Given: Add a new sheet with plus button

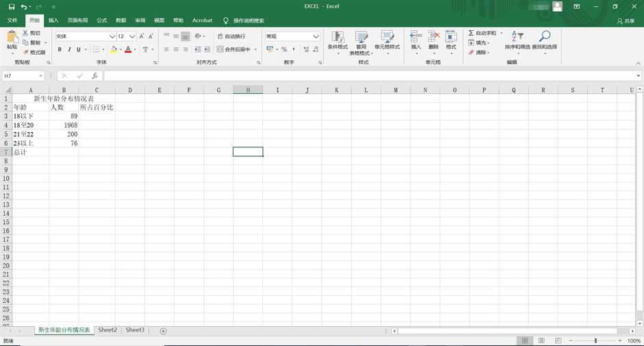Looking at the screenshot, I should coord(163,331).
